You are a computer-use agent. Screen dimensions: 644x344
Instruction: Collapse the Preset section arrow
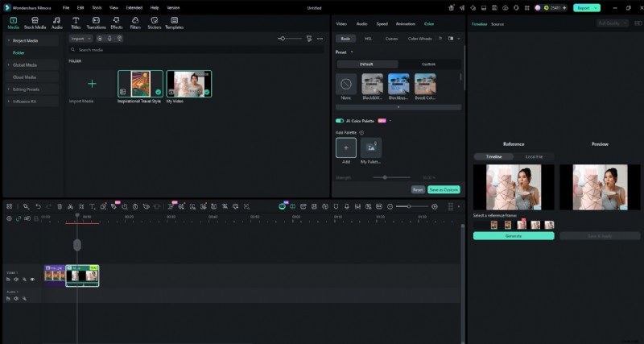352,52
